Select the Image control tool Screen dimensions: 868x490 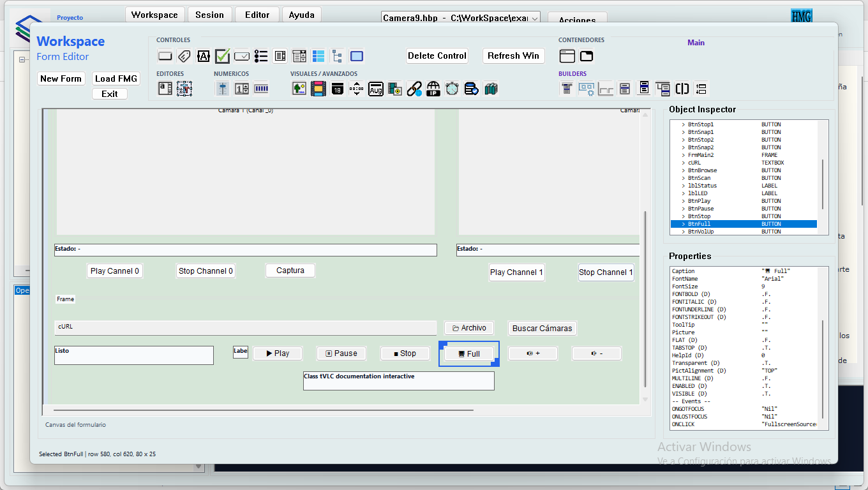point(299,89)
